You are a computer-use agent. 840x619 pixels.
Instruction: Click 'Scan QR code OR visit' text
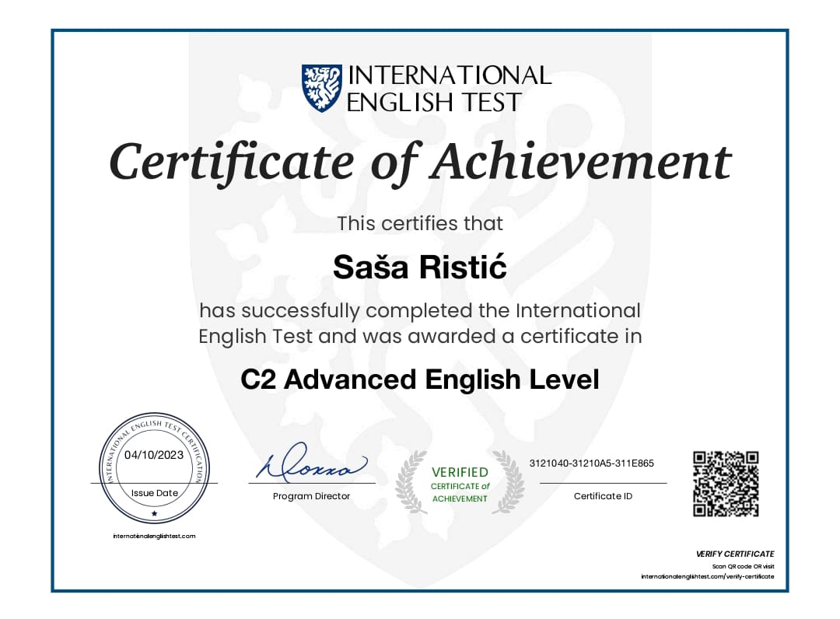point(743,567)
